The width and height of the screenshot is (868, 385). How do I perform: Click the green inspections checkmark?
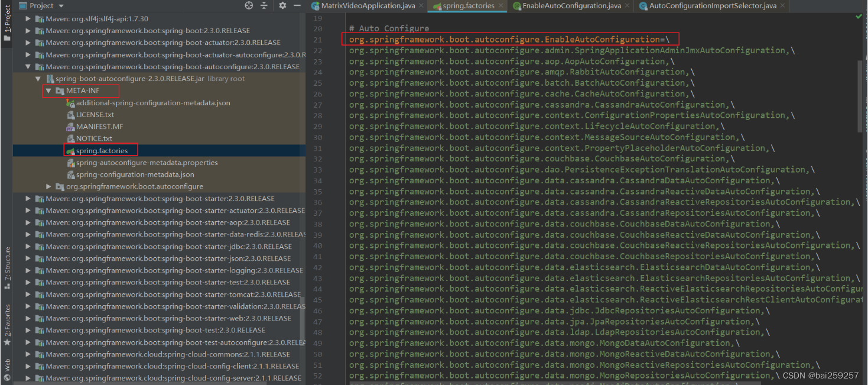click(860, 18)
